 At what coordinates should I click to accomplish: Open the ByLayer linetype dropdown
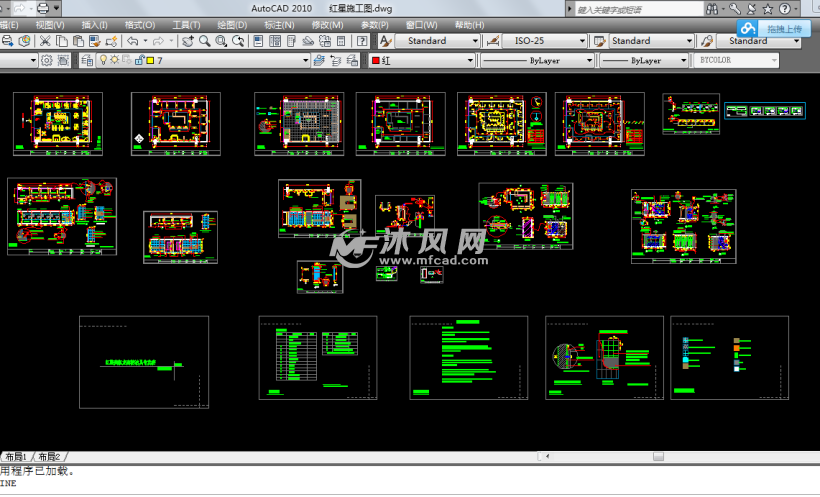[x=538, y=61]
